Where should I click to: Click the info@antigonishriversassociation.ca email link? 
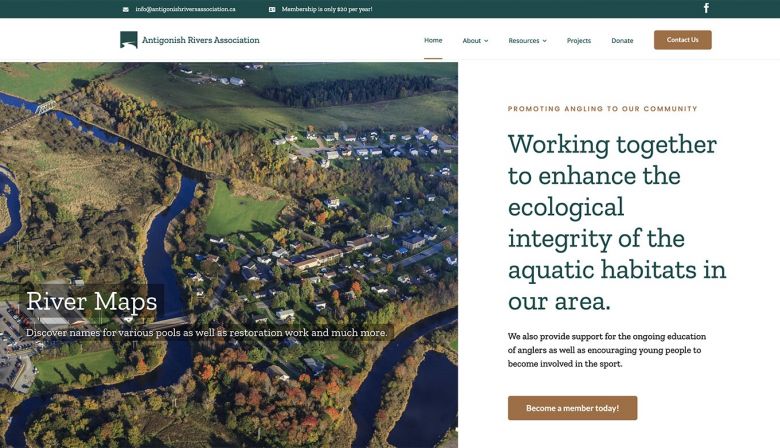click(185, 9)
